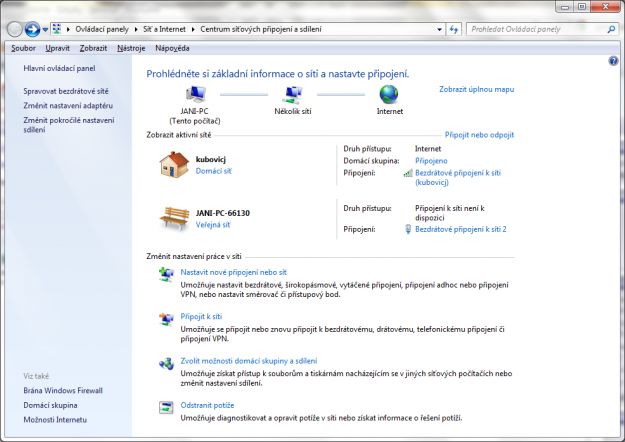This screenshot has height=442, width=625.
Task: Click the JANI-PC computer icon in network map
Action: tap(196, 95)
